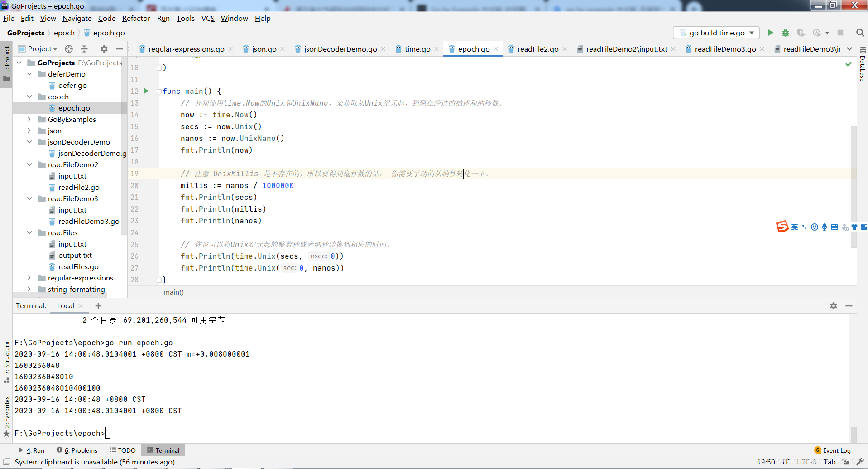Expand the GoByExamples folder

click(29, 119)
